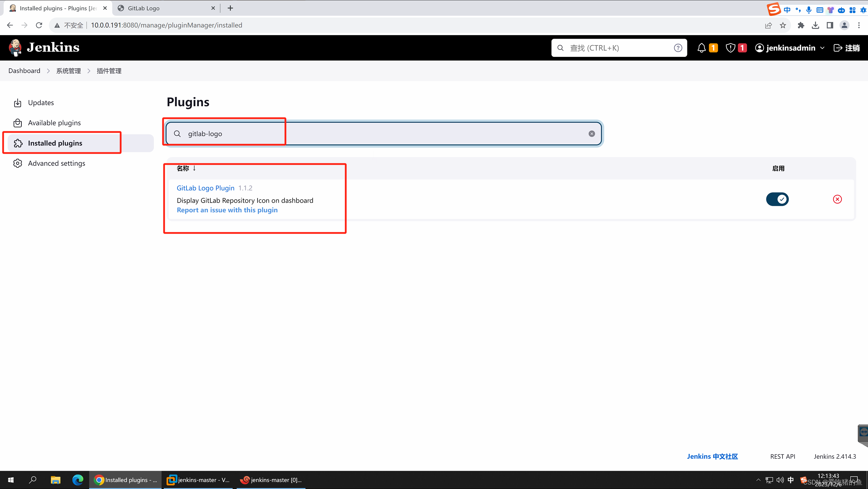Viewport: 868px width, 489px height.
Task: Reload the current page
Action: tap(39, 25)
